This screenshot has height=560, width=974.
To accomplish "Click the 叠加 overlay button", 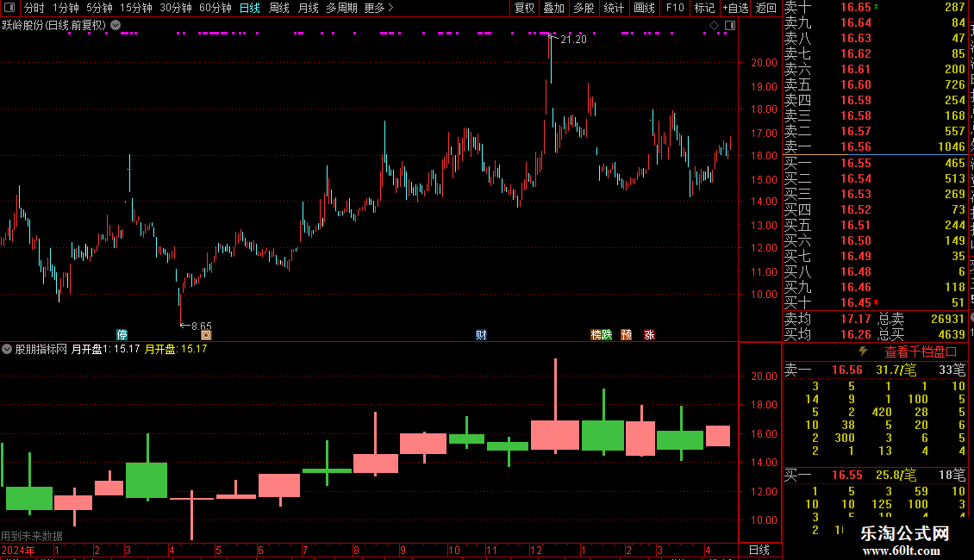I will pyautogui.click(x=554, y=8).
